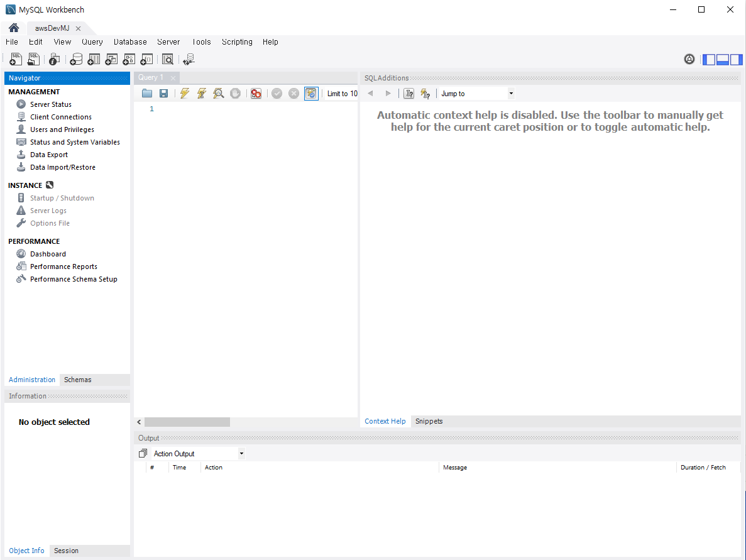The width and height of the screenshot is (746, 560).
Task: Open the performance Dashboard
Action: tap(48, 254)
